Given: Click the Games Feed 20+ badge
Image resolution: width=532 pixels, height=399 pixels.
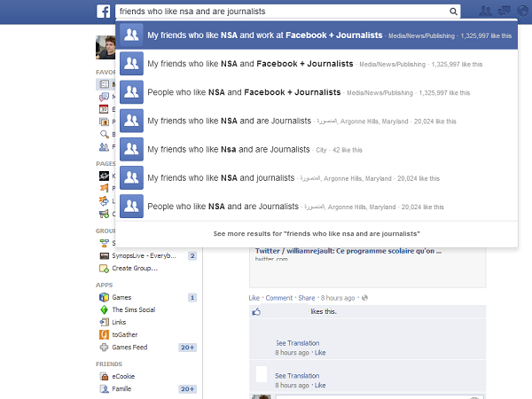Looking at the screenshot, I should click(188, 348).
